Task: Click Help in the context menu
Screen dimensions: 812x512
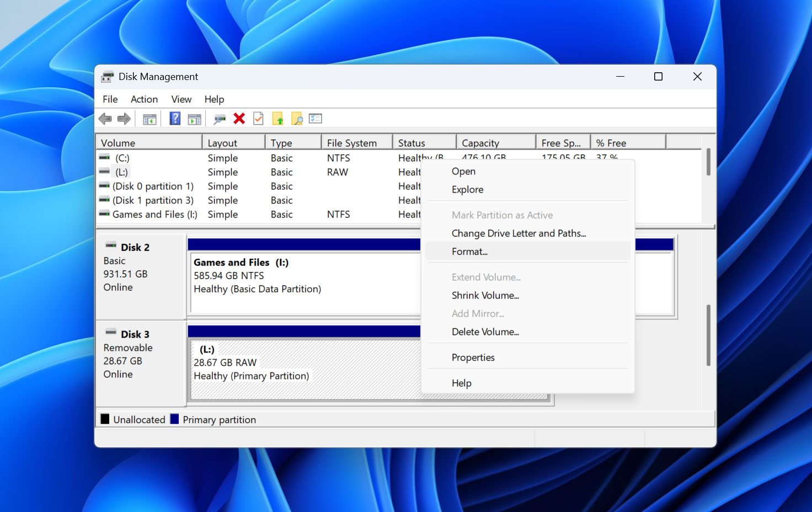Action: pyautogui.click(x=527, y=383)
